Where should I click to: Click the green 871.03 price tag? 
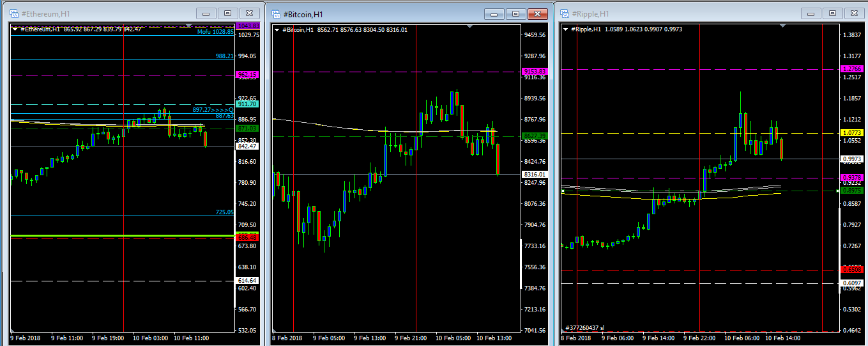(247, 129)
